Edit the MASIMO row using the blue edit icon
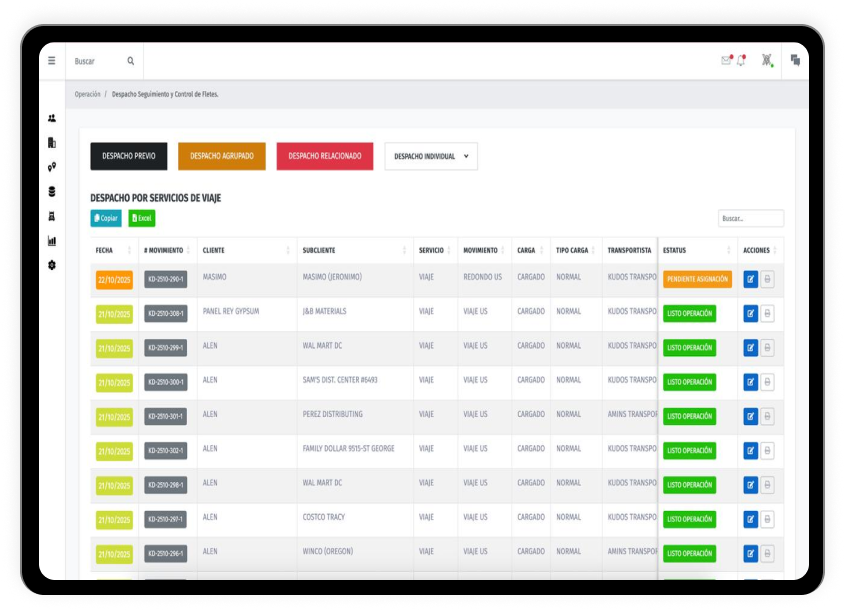Viewport: 845px width, 611px height. coord(751,280)
